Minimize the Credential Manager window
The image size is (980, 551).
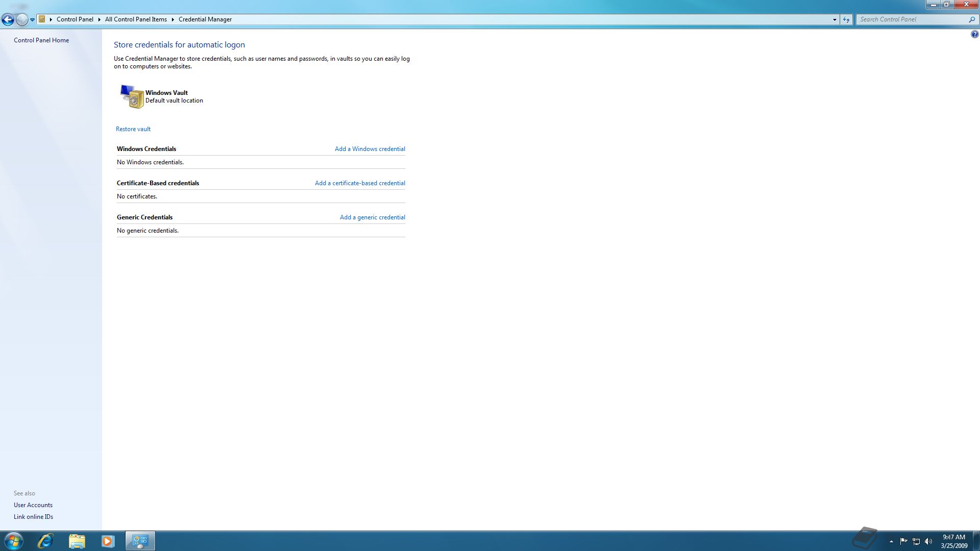pos(934,5)
